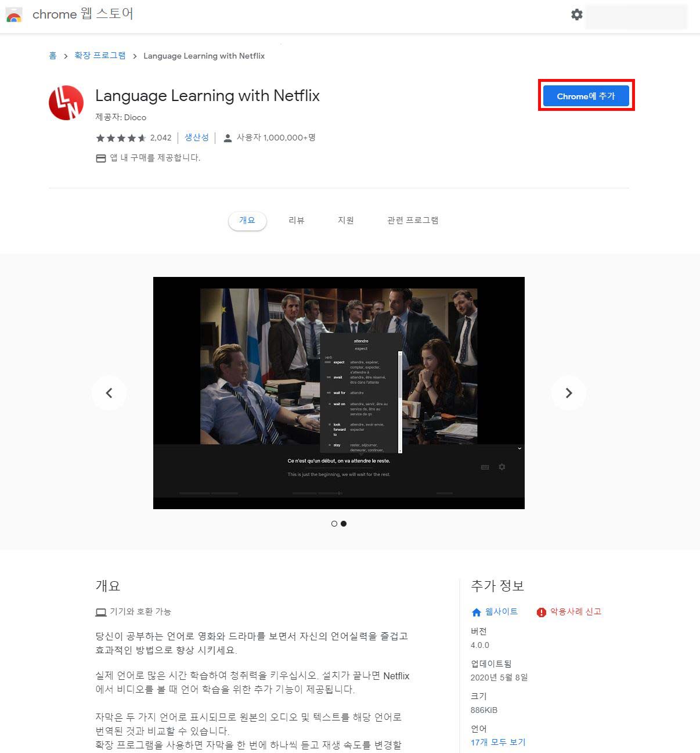
Task: Click the 추가 정보 heading
Action: pos(497,586)
